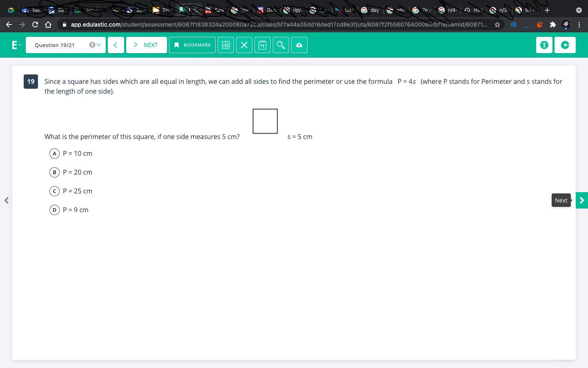The image size is (588, 368).
Task: Click the 'P = 4s' formula text
Action: coord(407,81)
